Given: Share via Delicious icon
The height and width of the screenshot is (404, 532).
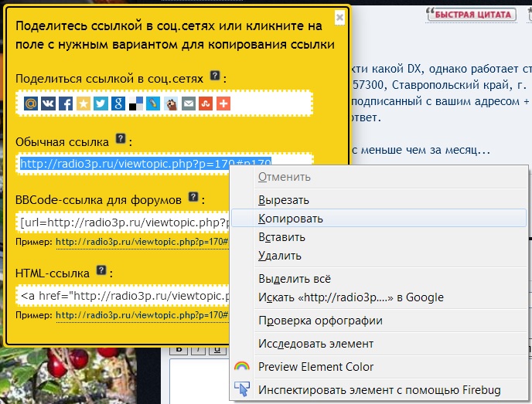Looking at the screenshot, I should 135,103.
